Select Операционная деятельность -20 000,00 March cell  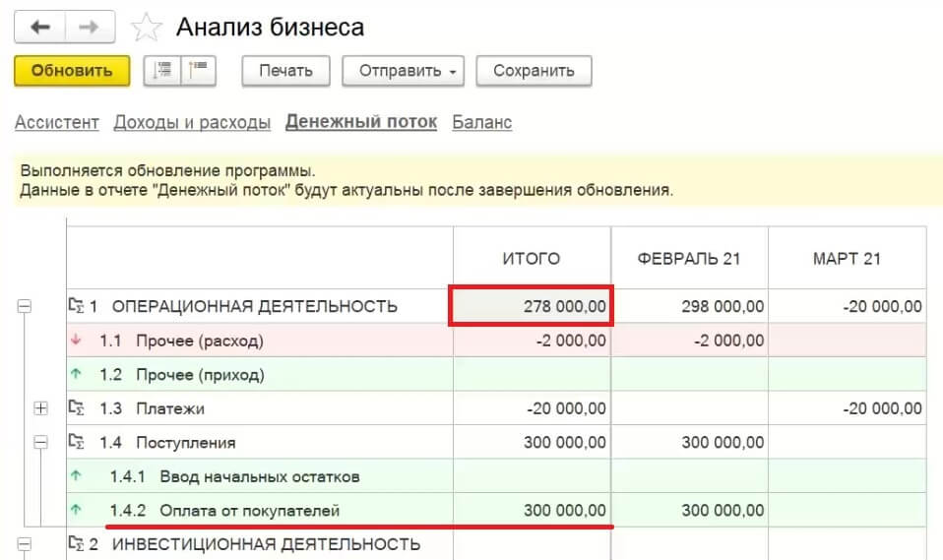pos(847,306)
